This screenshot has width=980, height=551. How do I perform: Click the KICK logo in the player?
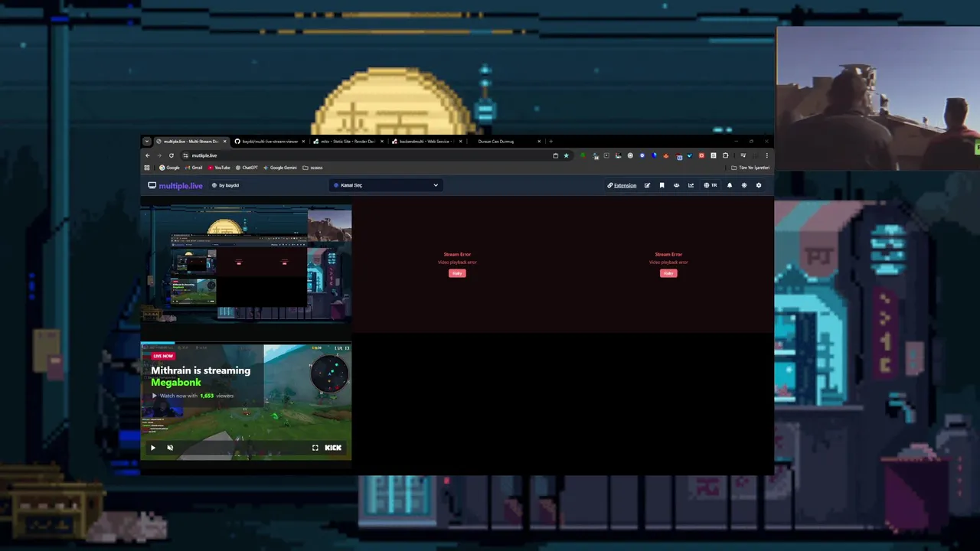click(333, 448)
